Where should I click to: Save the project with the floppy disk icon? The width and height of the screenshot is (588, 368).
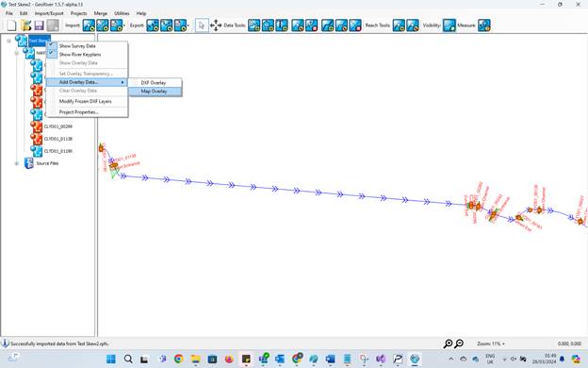coord(39,25)
